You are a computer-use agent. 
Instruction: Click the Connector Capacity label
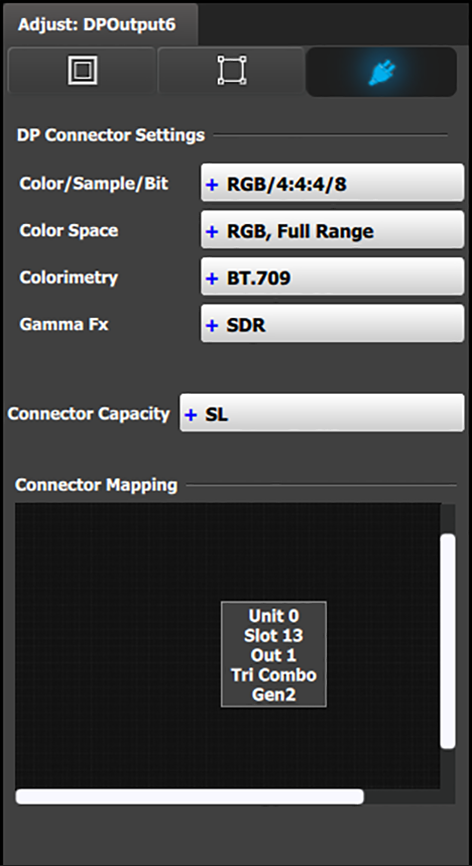[89, 414]
